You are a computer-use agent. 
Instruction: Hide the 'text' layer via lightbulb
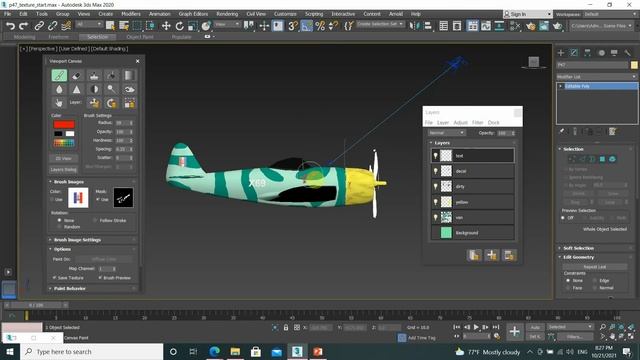[436, 156]
